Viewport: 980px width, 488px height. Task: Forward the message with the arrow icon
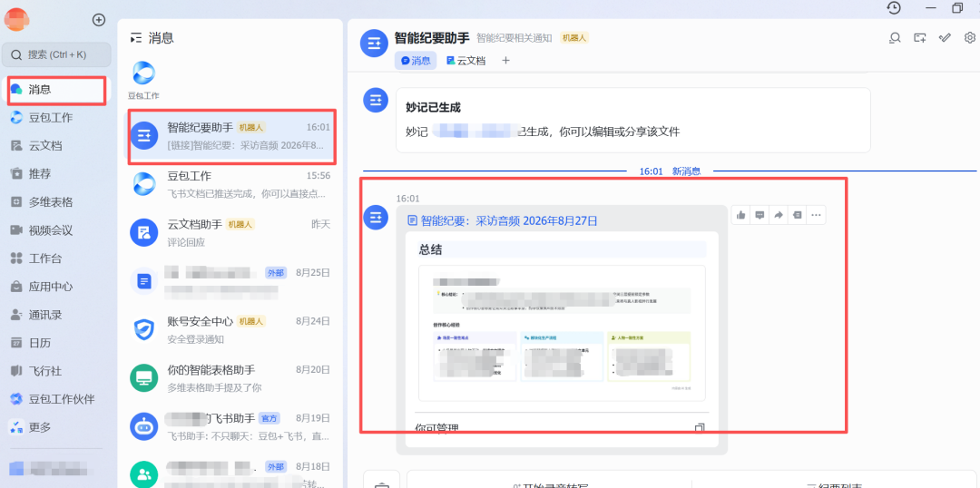(779, 215)
